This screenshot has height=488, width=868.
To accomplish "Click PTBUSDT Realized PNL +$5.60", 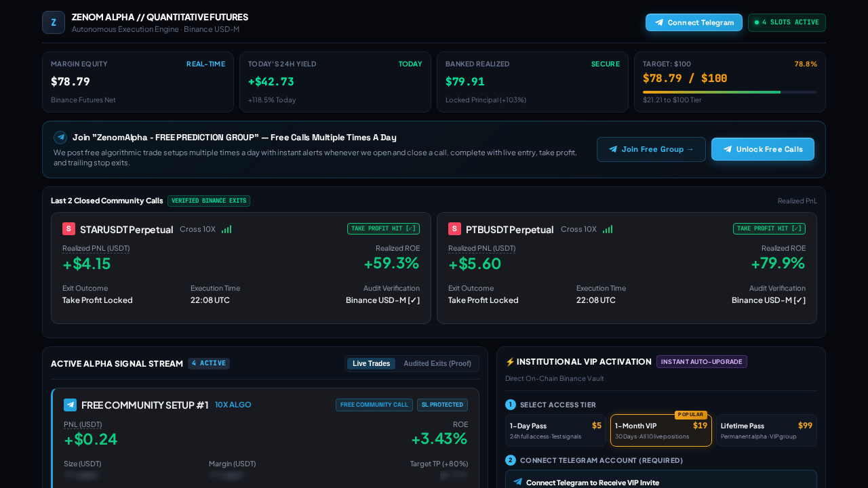I will coord(475,264).
